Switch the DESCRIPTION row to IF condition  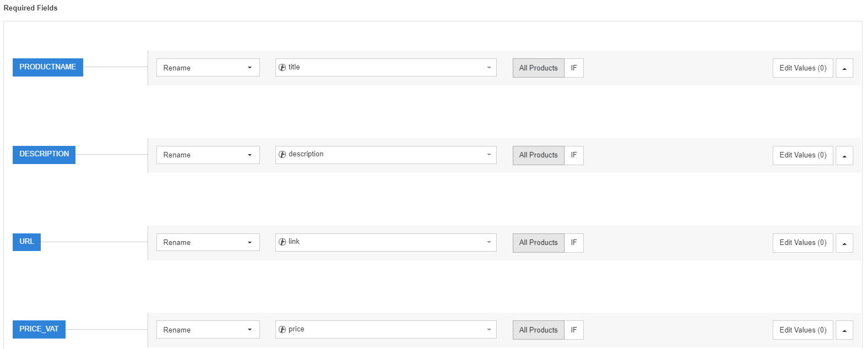coord(574,155)
